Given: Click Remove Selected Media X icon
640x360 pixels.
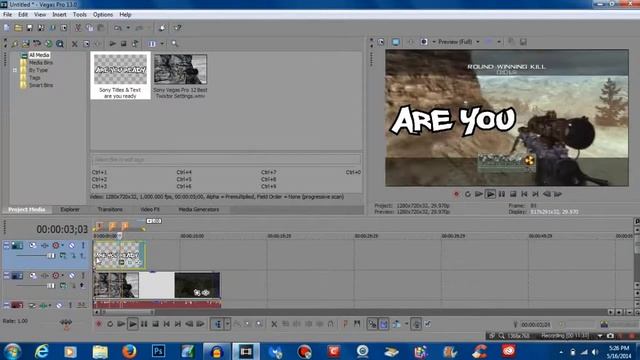Looking at the screenshot, I should 74,44.
